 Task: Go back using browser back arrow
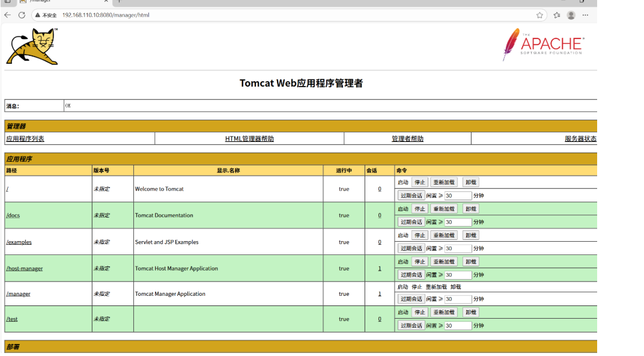tap(7, 15)
